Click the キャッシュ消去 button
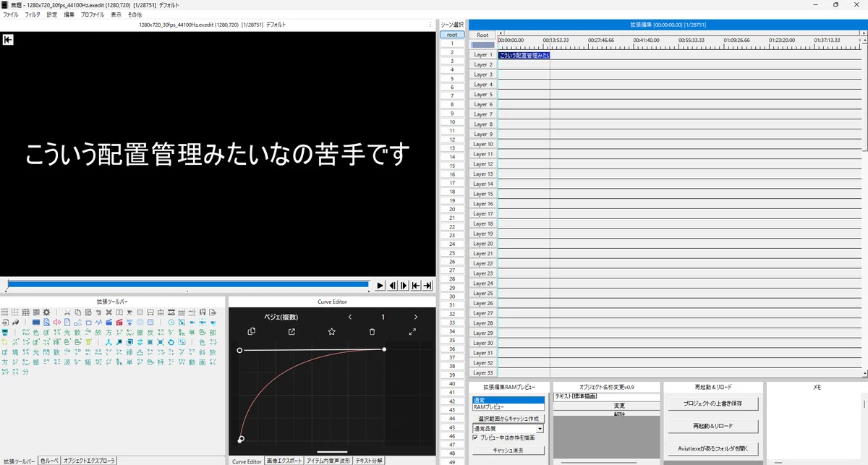 508,450
